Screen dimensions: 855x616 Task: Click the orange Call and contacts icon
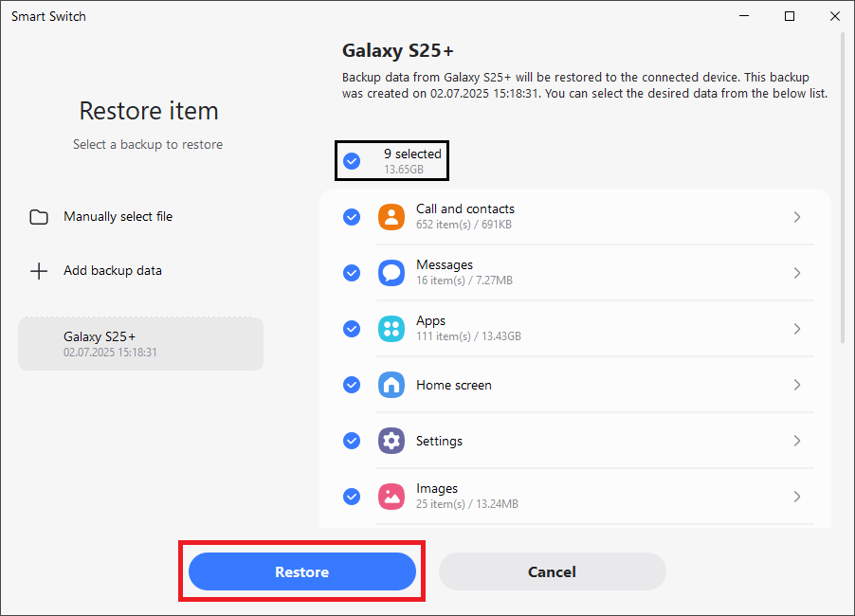391,217
